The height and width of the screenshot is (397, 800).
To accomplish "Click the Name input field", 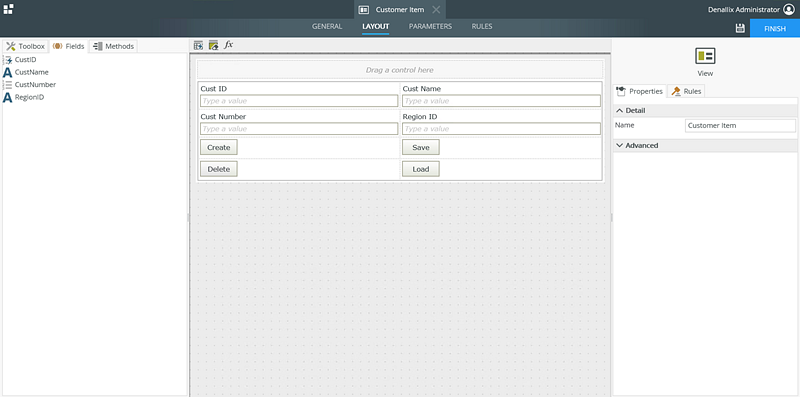I will 740,126.
